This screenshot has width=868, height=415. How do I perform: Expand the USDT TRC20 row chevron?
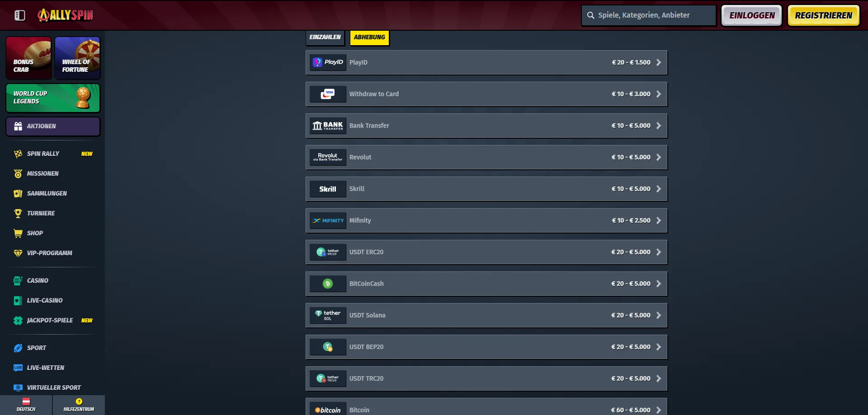[x=659, y=378]
